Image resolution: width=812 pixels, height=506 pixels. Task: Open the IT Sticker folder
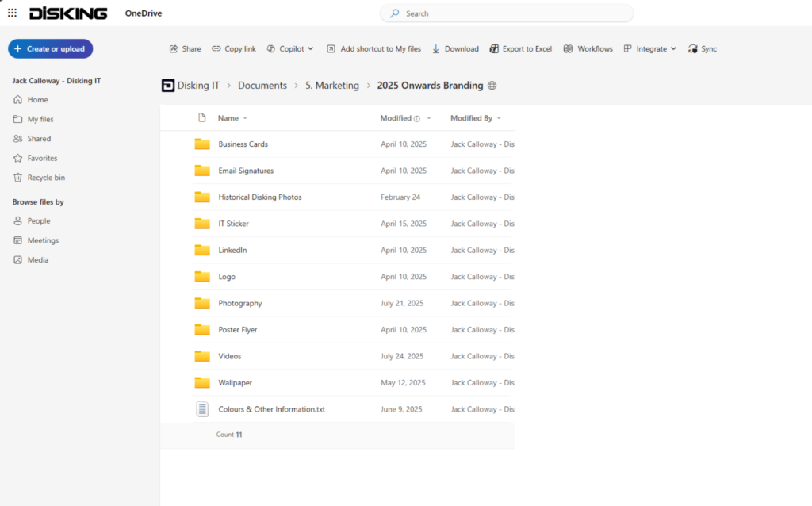[x=234, y=223]
